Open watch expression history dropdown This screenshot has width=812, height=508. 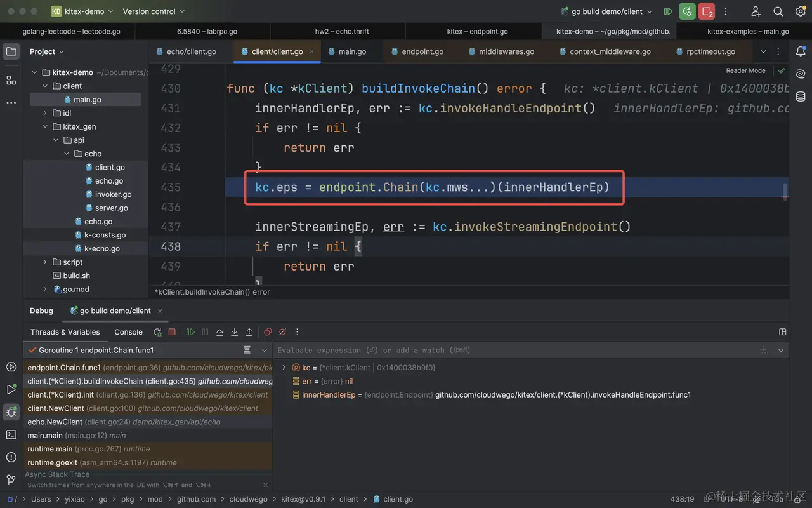point(781,351)
